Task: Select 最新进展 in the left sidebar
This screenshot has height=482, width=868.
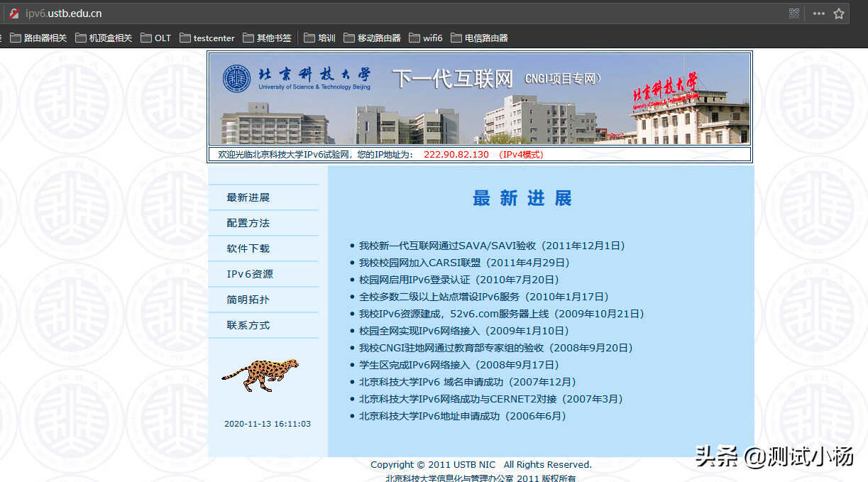Action: click(x=248, y=197)
